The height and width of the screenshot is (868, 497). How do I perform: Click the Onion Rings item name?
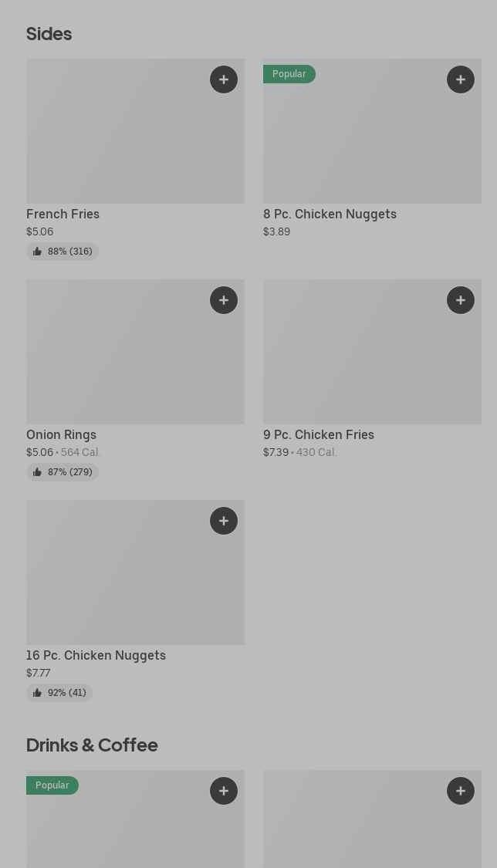(61, 434)
